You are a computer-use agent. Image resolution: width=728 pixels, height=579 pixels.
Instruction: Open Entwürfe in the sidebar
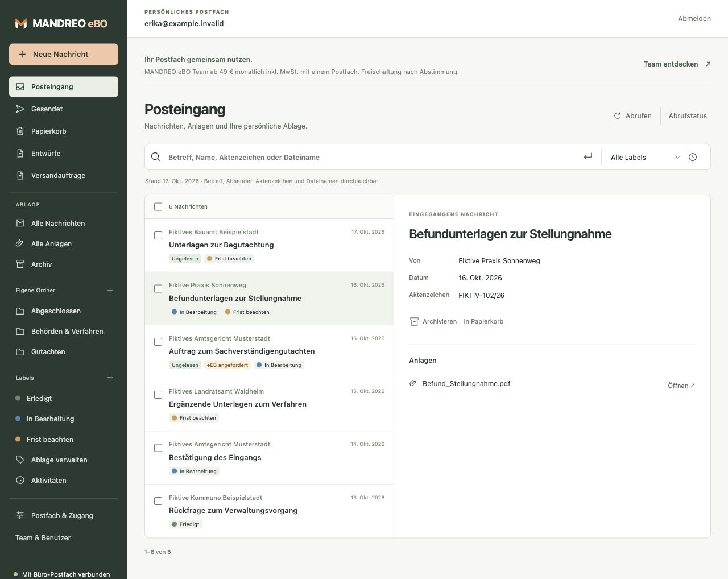(64, 153)
